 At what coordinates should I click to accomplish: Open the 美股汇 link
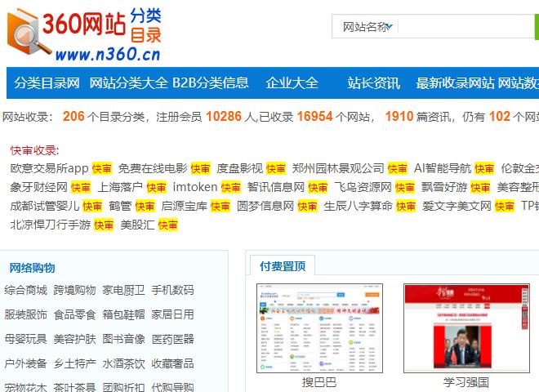click(x=137, y=225)
